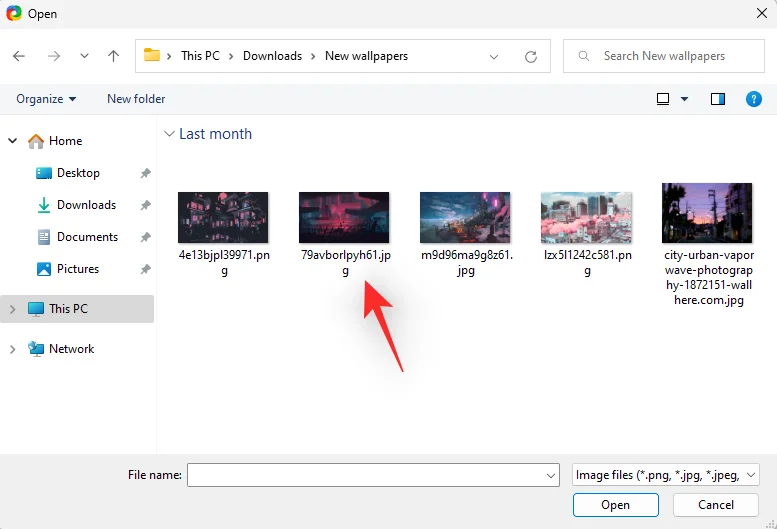Viewport: 777px width, 529px height.
Task: Expand the This PC tree node
Action: tap(12, 309)
